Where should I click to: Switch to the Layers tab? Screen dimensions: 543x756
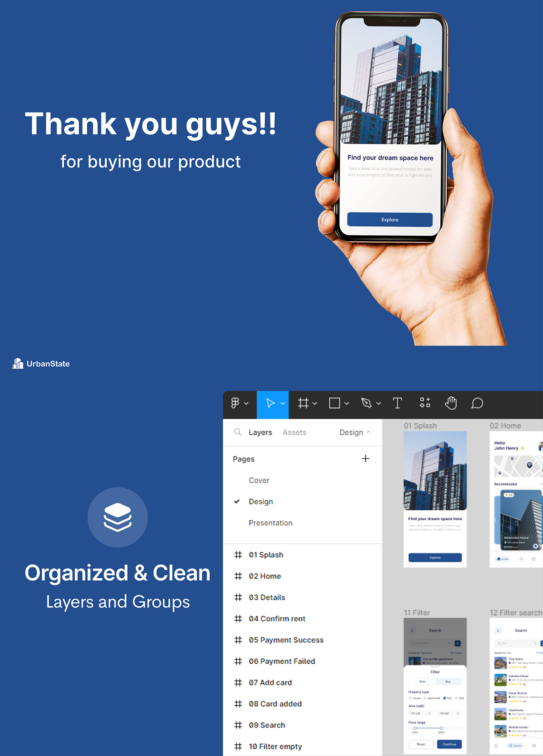pos(260,433)
